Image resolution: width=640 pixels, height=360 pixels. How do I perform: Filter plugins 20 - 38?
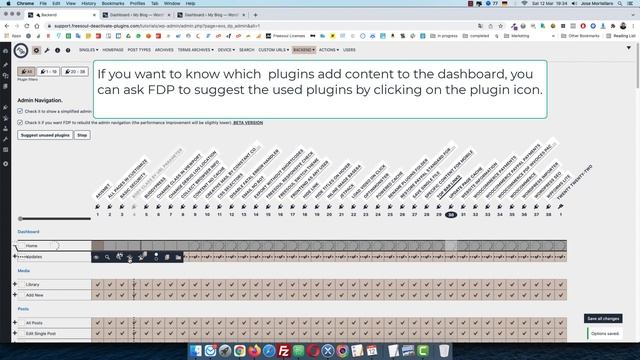coord(75,71)
